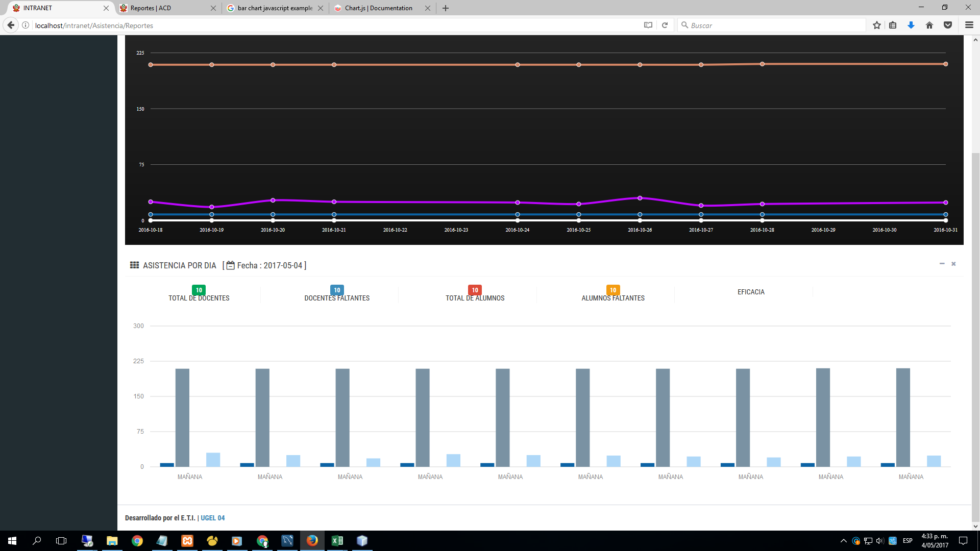The width and height of the screenshot is (980, 551).
Task: Change the ESP input language indicator
Action: click(908, 541)
